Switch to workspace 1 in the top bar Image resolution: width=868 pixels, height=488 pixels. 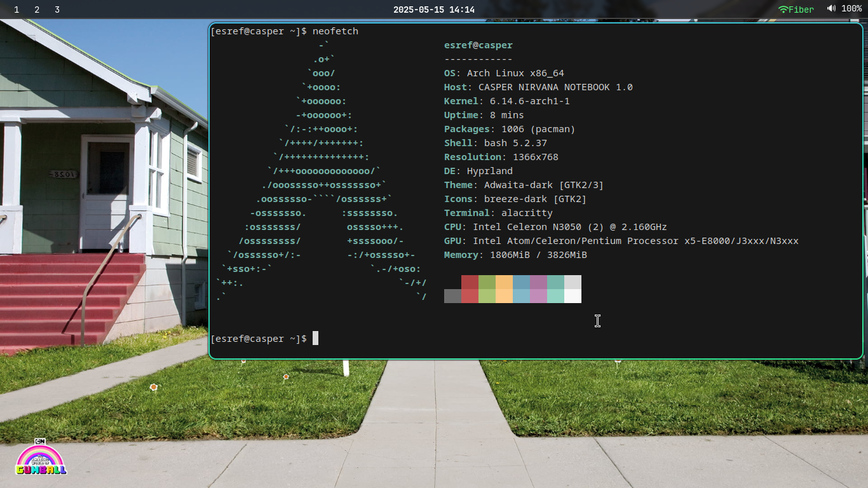(x=17, y=10)
